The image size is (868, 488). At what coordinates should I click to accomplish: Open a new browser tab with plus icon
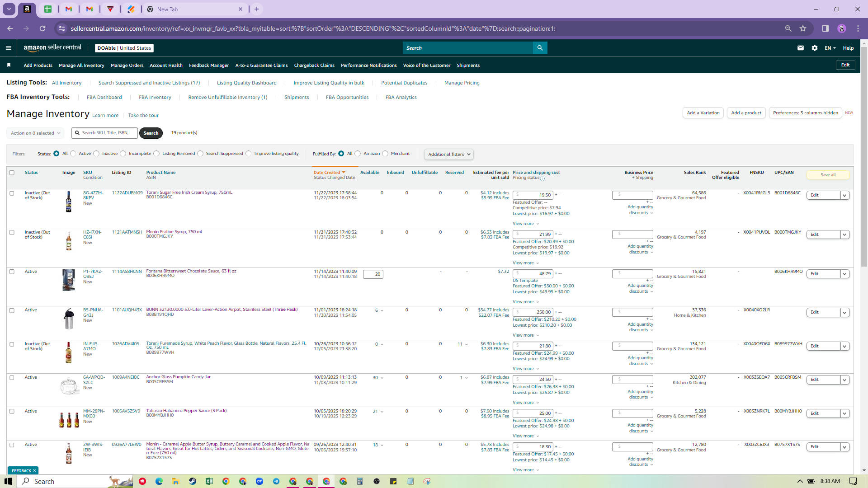point(257,9)
